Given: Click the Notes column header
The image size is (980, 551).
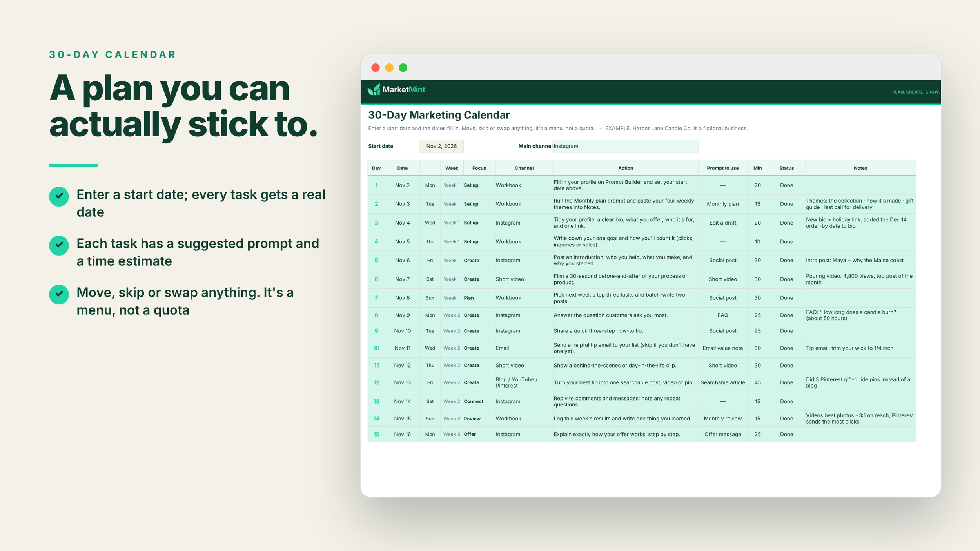Looking at the screenshot, I should click(x=860, y=168).
